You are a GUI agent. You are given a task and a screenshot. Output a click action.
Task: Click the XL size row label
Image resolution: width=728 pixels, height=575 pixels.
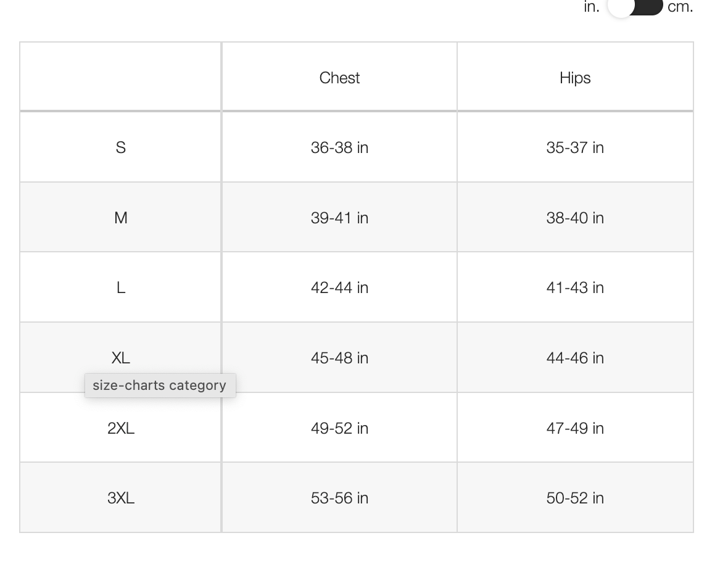121,358
